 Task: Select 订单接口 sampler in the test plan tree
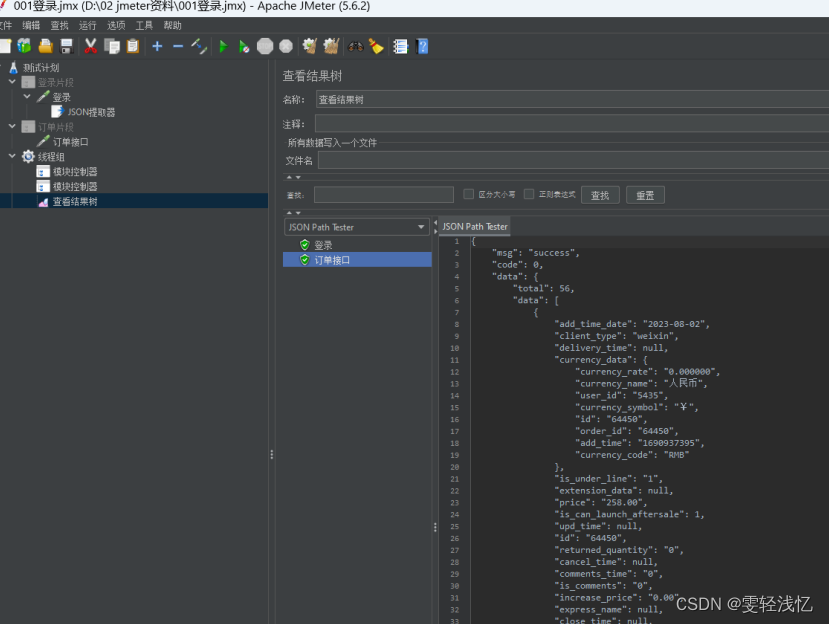[x=70, y=142]
